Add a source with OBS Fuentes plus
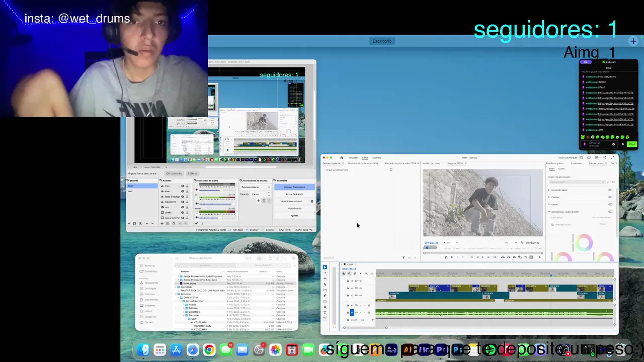 tap(162, 223)
